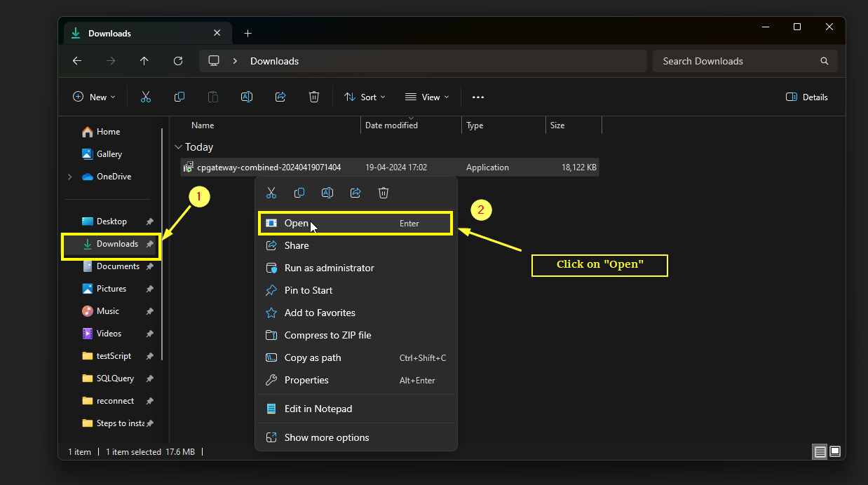Click the 18,122 KB size cell
The image size is (868, 485).
pos(578,168)
